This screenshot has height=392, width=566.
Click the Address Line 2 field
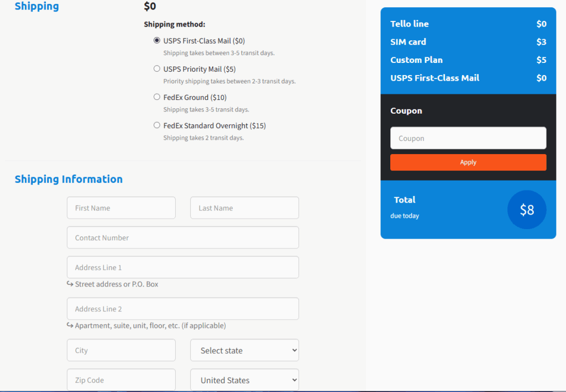point(182,309)
